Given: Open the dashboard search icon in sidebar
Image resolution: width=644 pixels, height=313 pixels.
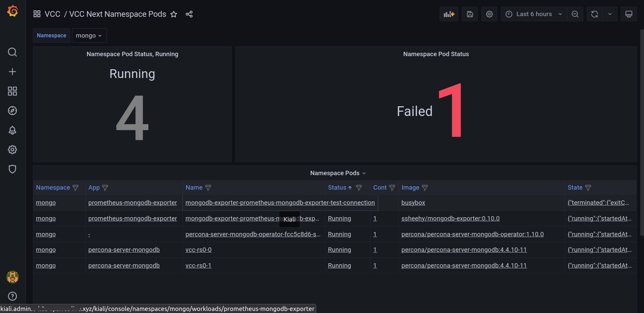Looking at the screenshot, I should (12, 52).
